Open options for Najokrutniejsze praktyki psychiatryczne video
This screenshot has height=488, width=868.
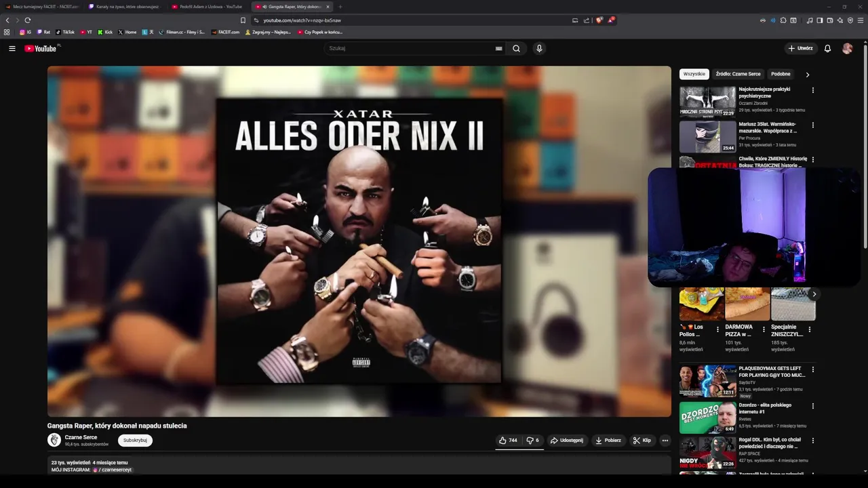pyautogui.click(x=812, y=90)
